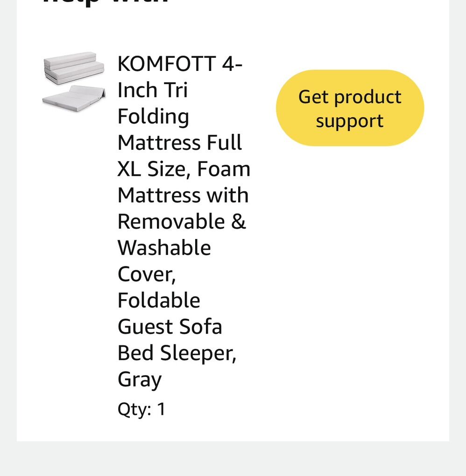Screen dimensions: 466x476
Task: Click the Get product support button
Action: 350,108
